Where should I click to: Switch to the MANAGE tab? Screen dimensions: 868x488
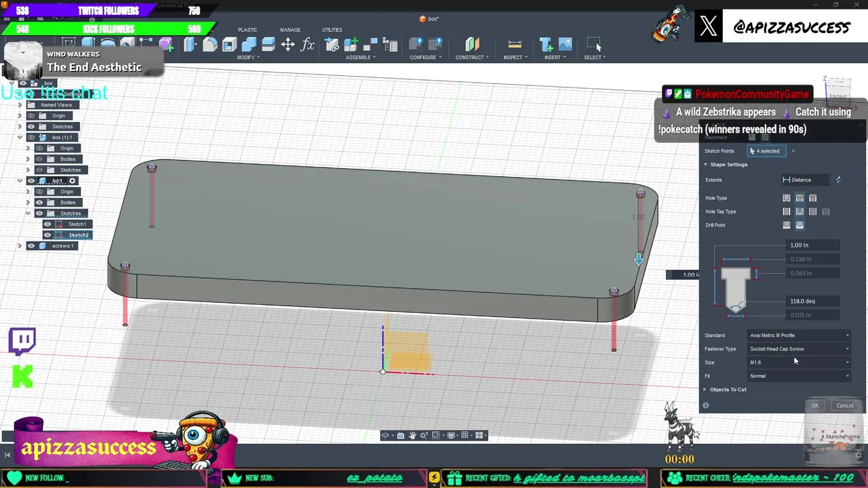[x=290, y=30]
